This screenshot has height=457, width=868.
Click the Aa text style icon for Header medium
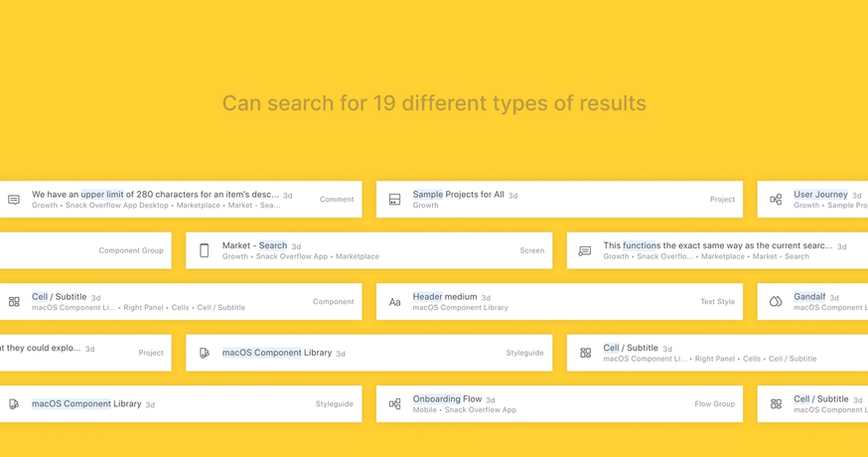coord(394,302)
